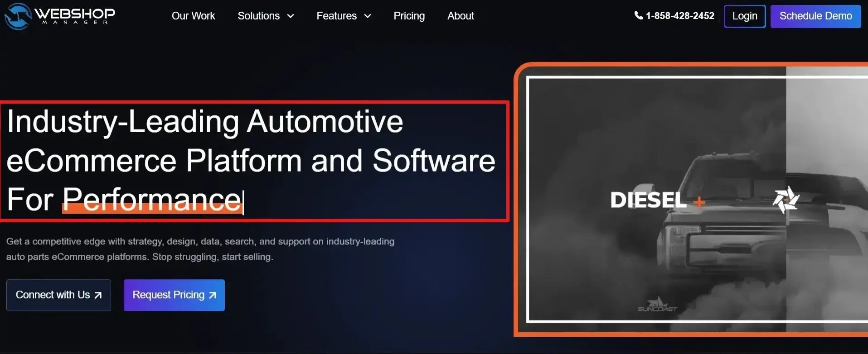Call the number 1-858-428-2452
The height and width of the screenshot is (354, 868).
(x=679, y=16)
